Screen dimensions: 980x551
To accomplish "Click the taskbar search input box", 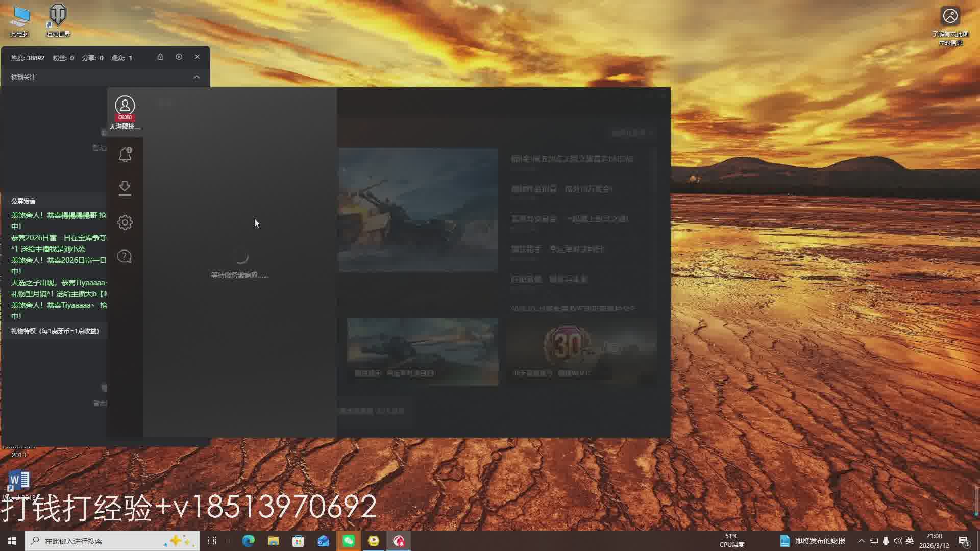I will [x=102, y=541].
